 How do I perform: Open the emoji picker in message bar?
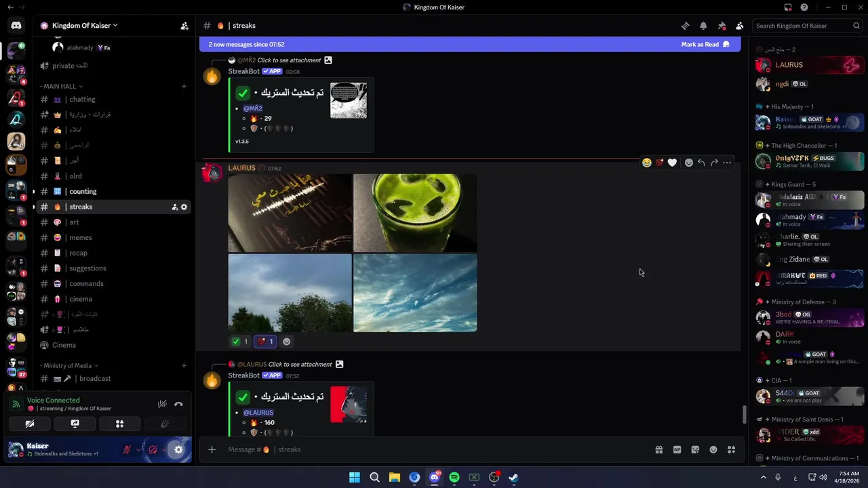pyautogui.click(x=713, y=449)
